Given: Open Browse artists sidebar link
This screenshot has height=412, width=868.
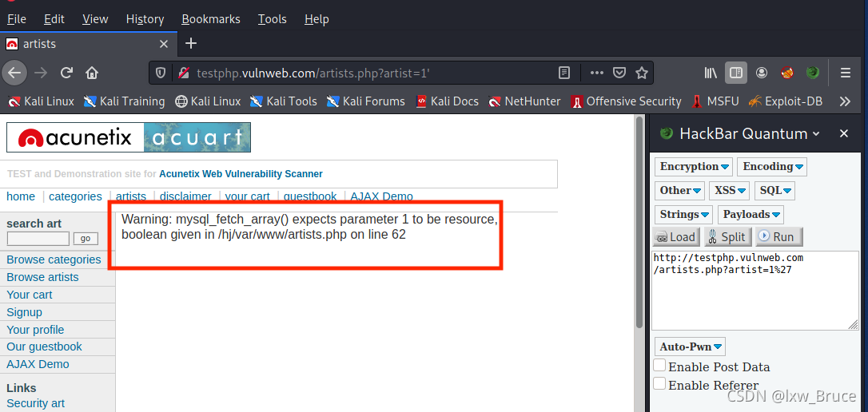Looking at the screenshot, I should pos(42,277).
